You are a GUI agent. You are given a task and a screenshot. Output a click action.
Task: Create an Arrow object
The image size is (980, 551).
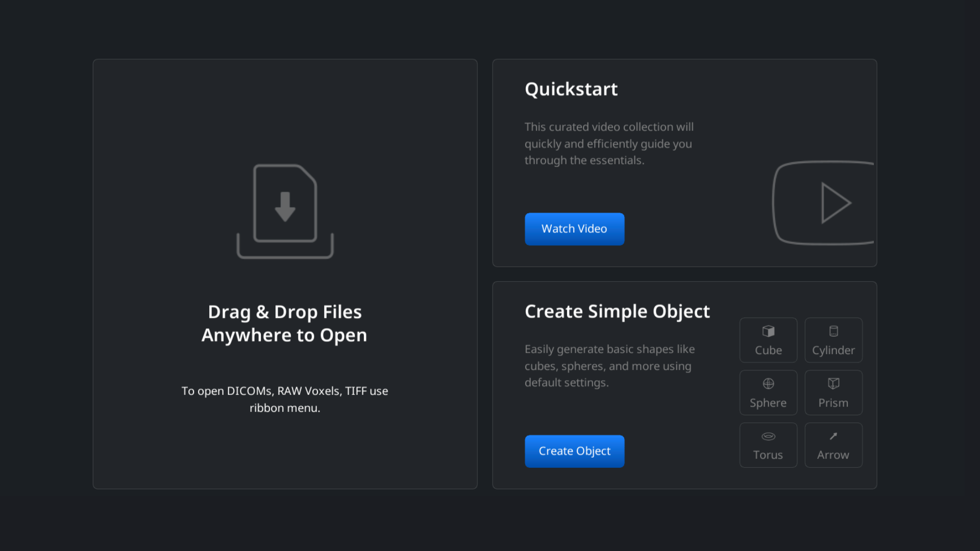click(834, 445)
